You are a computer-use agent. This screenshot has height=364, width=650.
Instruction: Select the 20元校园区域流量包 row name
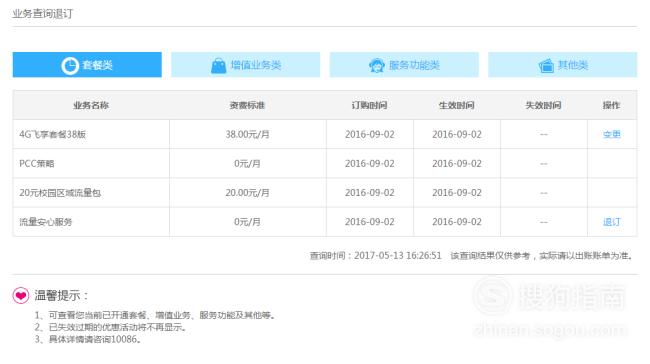tap(60, 193)
